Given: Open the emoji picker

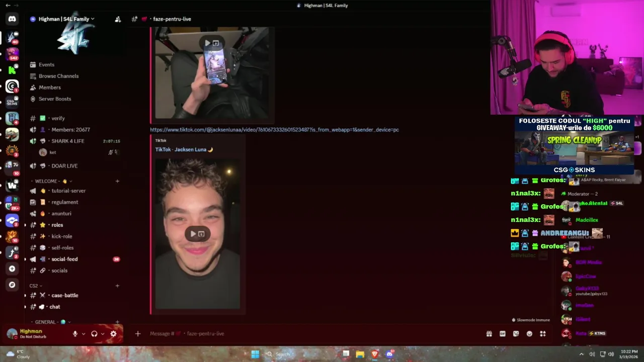Looking at the screenshot, I should 529,334.
